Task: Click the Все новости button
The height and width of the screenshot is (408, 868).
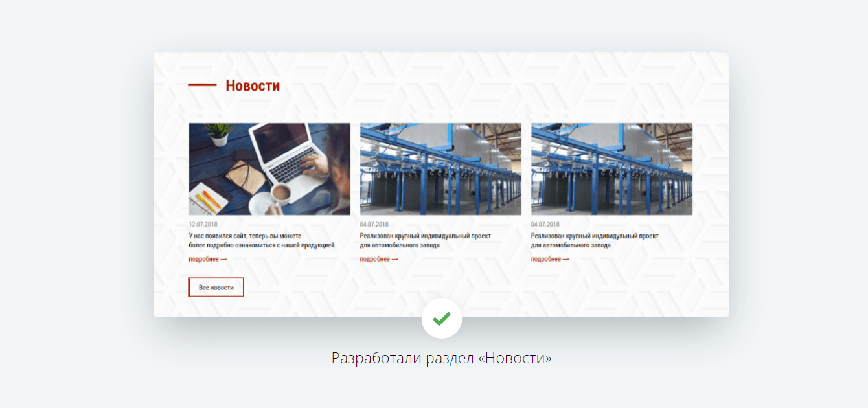Action: click(x=216, y=287)
